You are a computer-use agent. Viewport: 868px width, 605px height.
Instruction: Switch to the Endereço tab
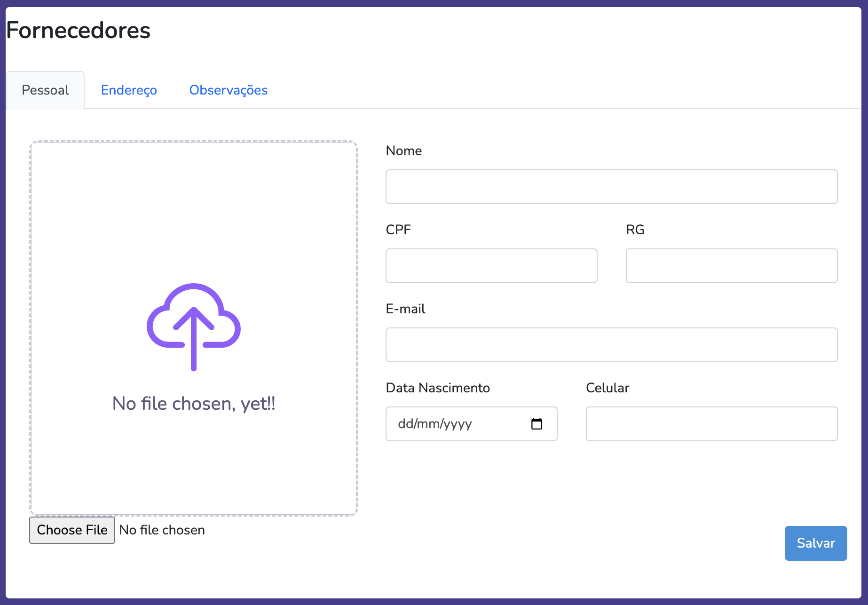click(x=129, y=90)
